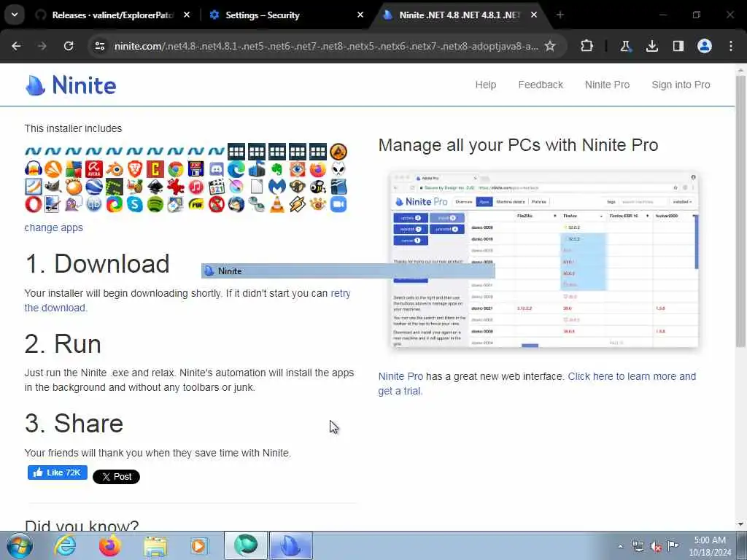Open the browser extensions puzzle icon
This screenshot has height=560, width=747.
tap(587, 46)
